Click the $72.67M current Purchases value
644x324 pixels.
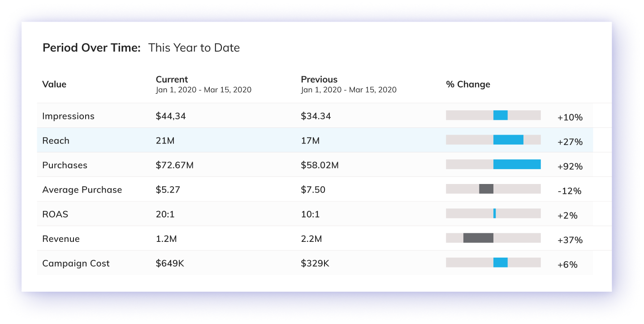click(175, 165)
